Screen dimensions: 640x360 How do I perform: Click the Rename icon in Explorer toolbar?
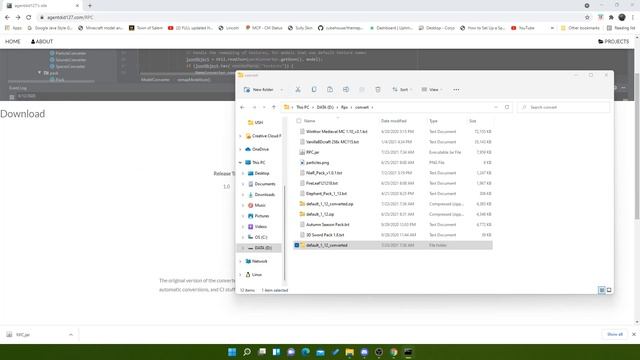click(x=346, y=89)
